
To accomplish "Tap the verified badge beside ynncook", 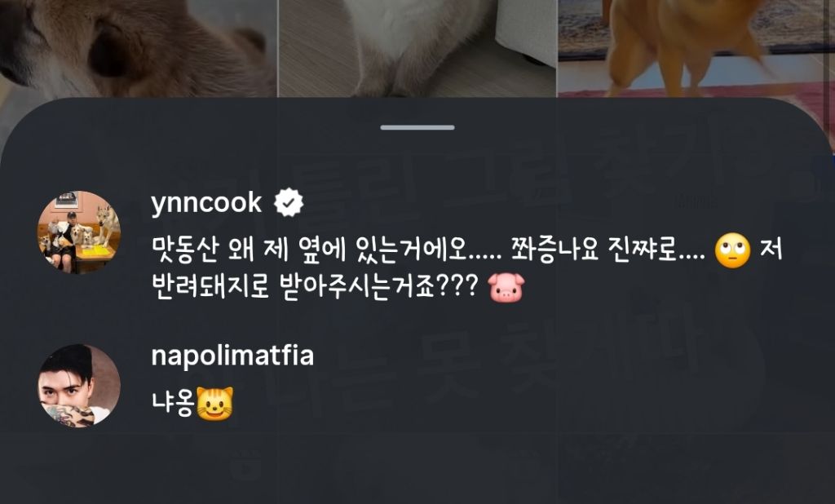I will point(289,202).
